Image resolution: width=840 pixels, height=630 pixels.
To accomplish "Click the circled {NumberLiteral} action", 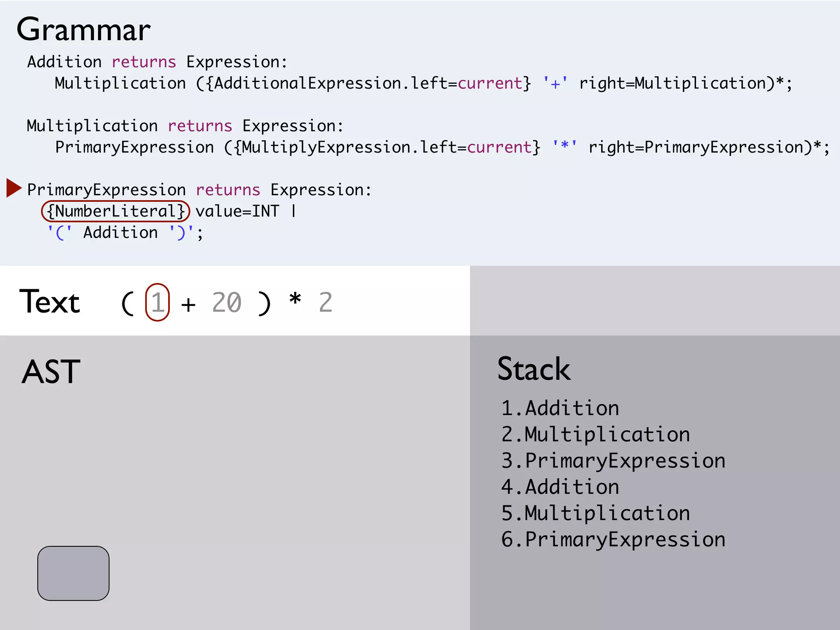I will point(115,211).
